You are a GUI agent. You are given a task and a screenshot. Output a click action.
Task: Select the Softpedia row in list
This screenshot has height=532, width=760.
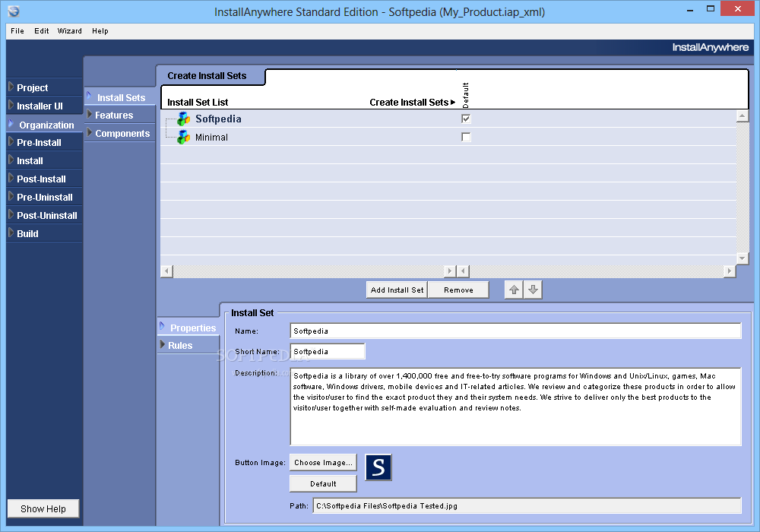[x=448, y=119]
